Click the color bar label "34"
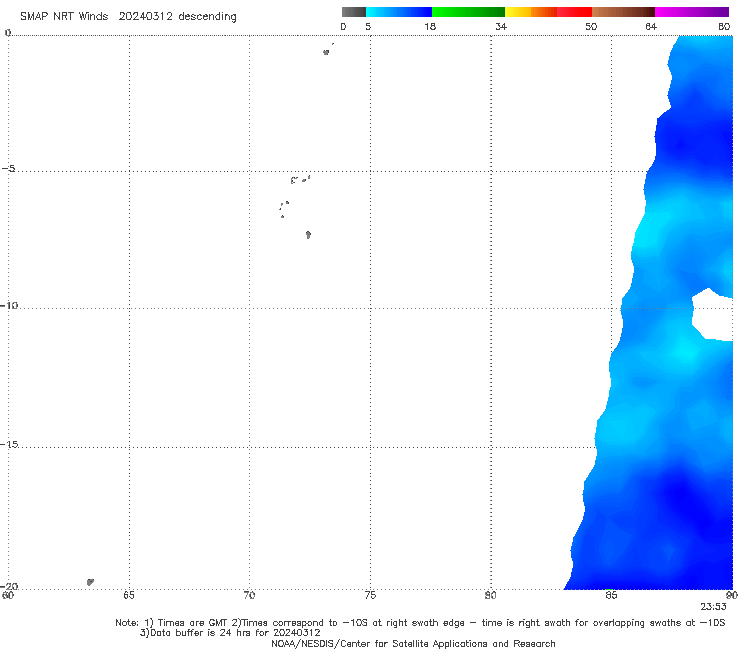The width and height of the screenshot is (740, 650). point(501,26)
